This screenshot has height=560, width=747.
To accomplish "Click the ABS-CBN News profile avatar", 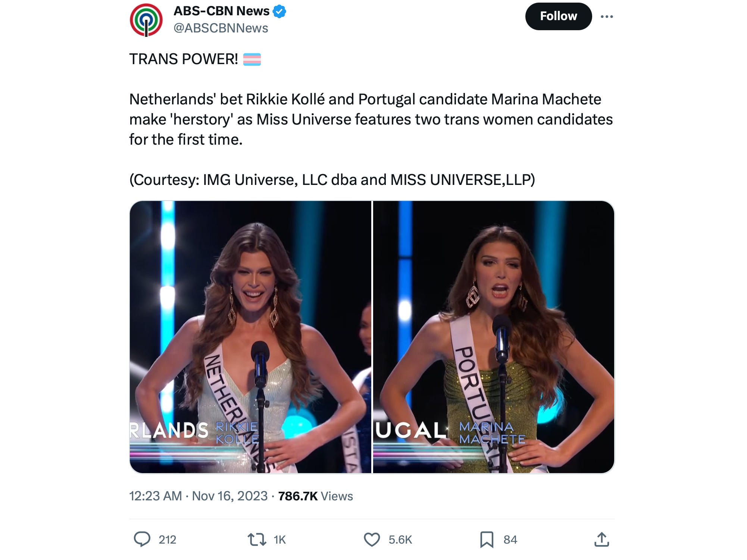I will point(146,20).
